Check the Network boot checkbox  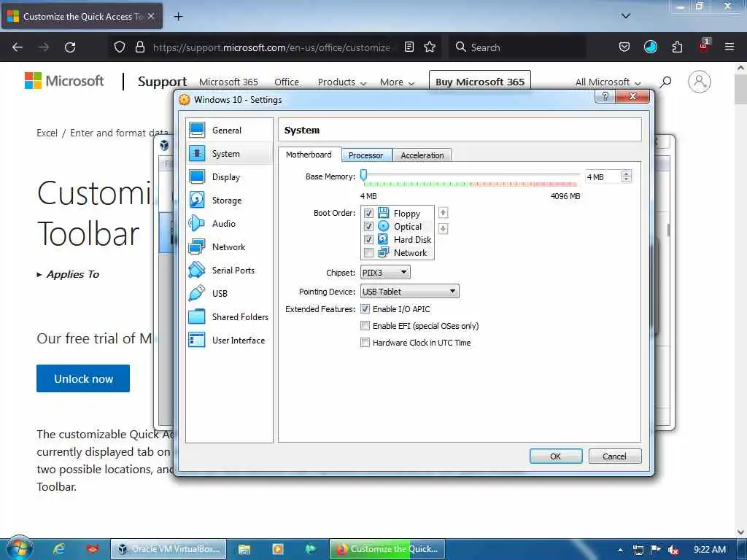click(368, 252)
